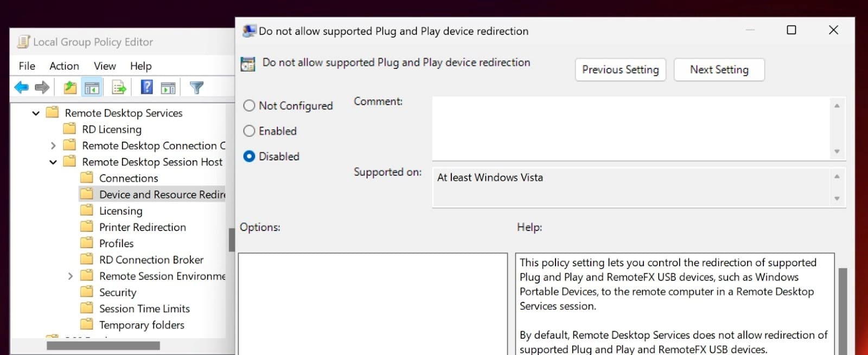Toggle the Show/Hide Console Tree icon

(x=92, y=87)
